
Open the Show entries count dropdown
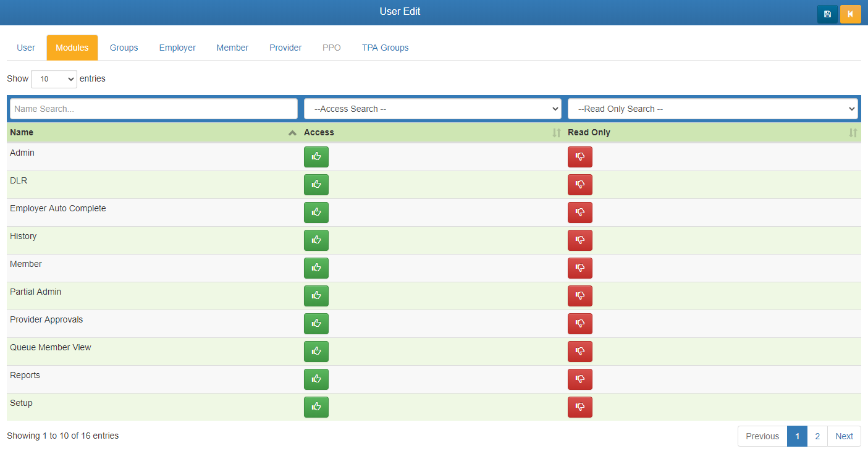coord(54,79)
